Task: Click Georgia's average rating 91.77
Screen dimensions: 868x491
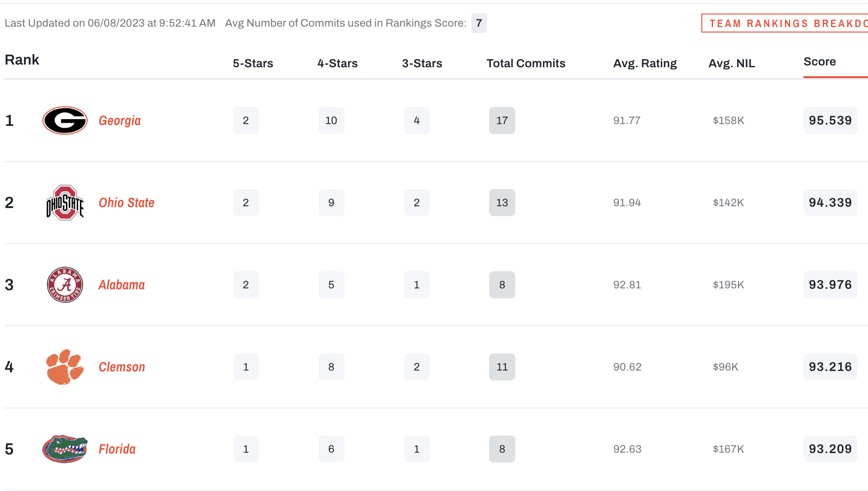Action: tap(627, 120)
